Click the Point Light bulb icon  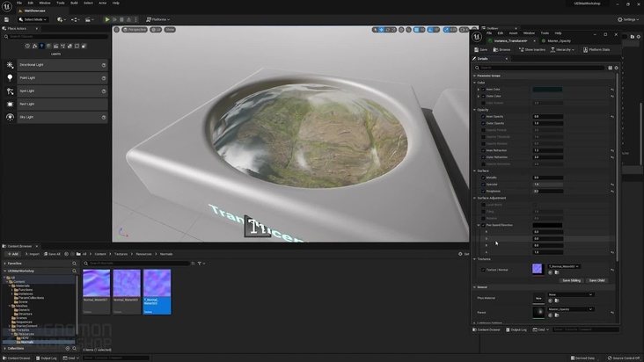(11, 77)
